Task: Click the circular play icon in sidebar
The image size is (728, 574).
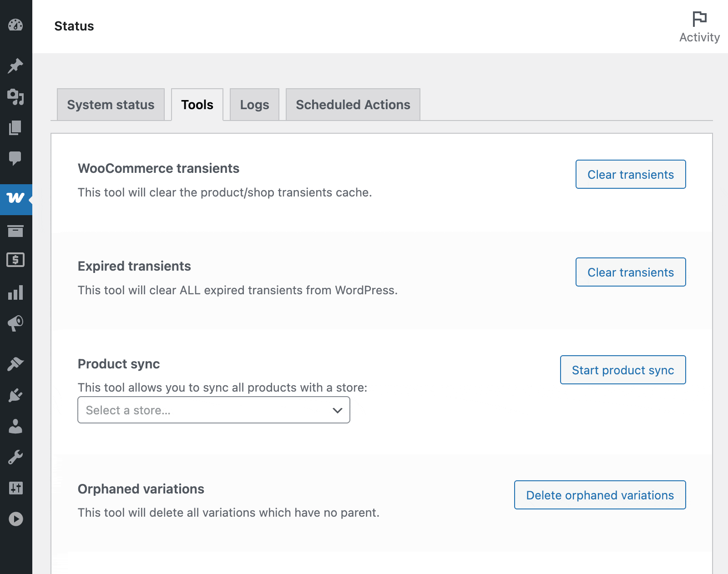Action: pos(16,519)
